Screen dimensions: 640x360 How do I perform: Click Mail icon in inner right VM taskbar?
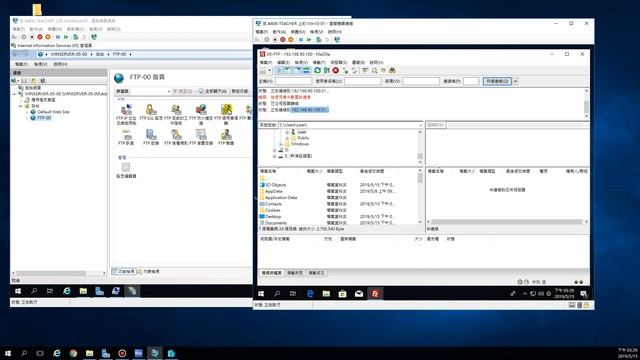pos(359,293)
